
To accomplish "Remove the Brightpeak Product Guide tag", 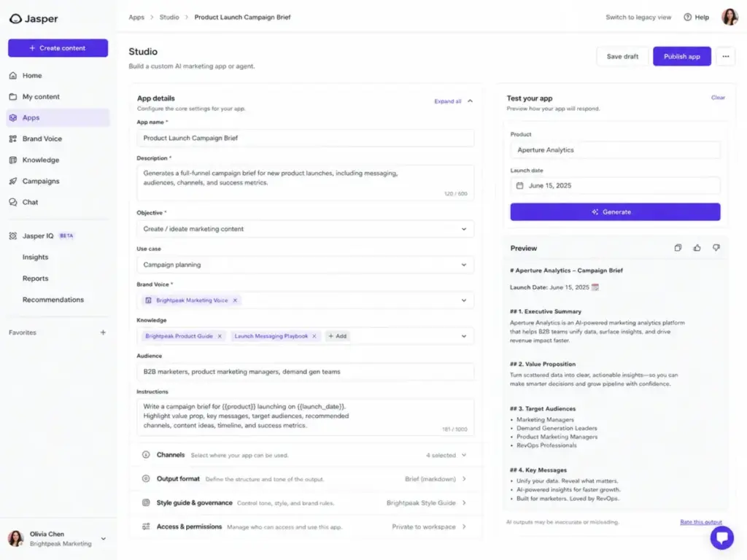I will (220, 336).
